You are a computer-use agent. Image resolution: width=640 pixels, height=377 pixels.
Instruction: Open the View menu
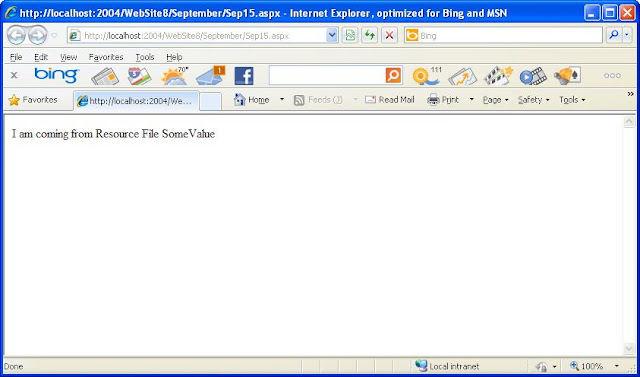click(x=68, y=57)
